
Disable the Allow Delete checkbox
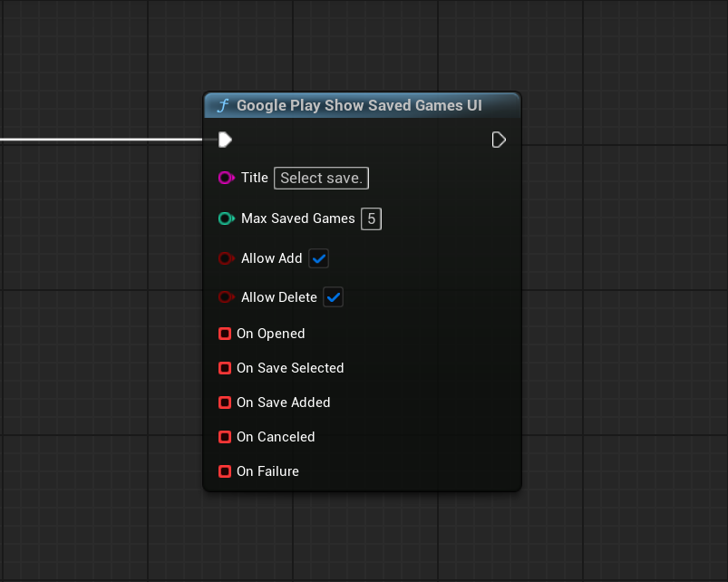pos(334,297)
